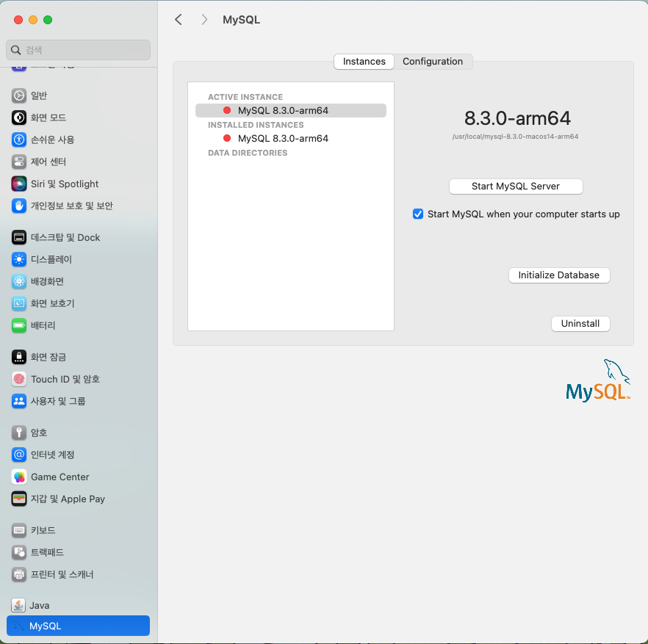Go back with the left chevron
Screen dimensions: 648x644
pyautogui.click(x=178, y=19)
